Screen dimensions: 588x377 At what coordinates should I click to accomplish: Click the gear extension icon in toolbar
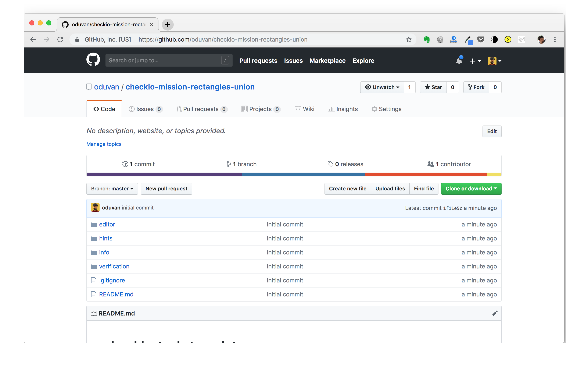(440, 39)
